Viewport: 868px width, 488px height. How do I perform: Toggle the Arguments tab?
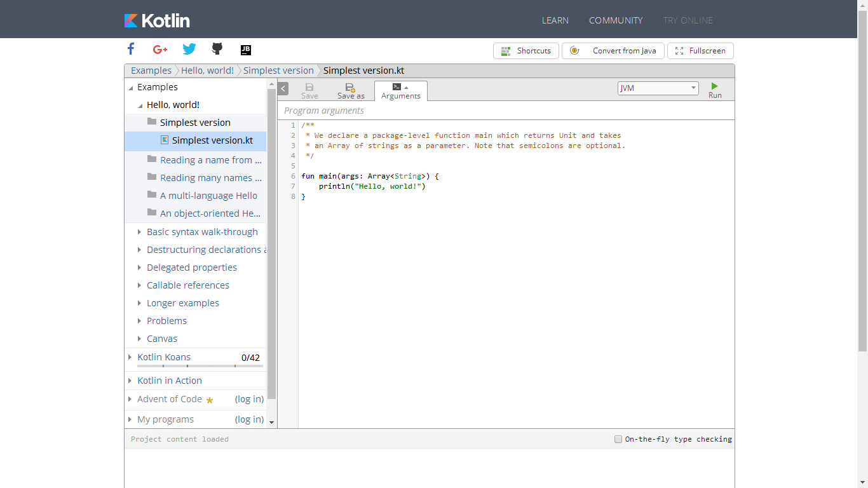(401, 91)
